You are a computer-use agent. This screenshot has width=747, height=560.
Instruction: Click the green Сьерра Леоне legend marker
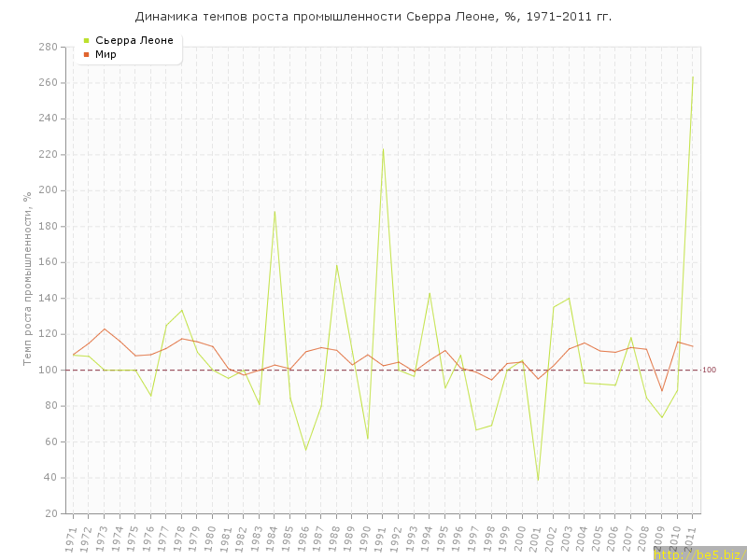[x=87, y=40]
